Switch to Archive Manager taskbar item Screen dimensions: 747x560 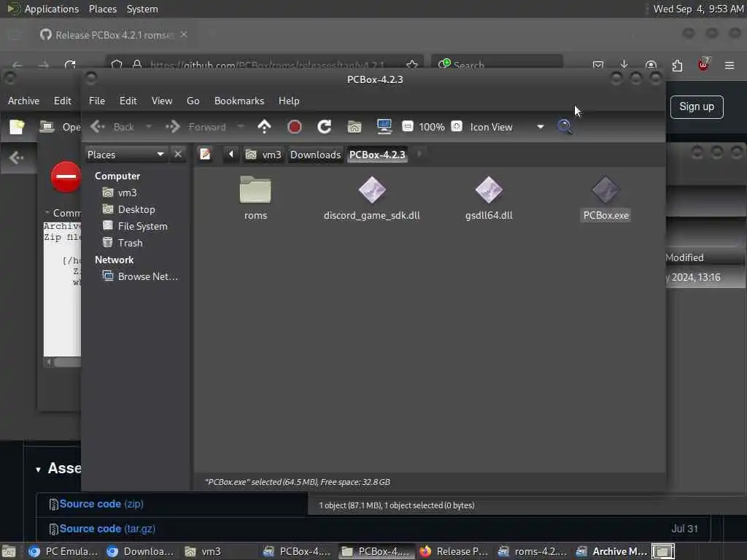612,551
